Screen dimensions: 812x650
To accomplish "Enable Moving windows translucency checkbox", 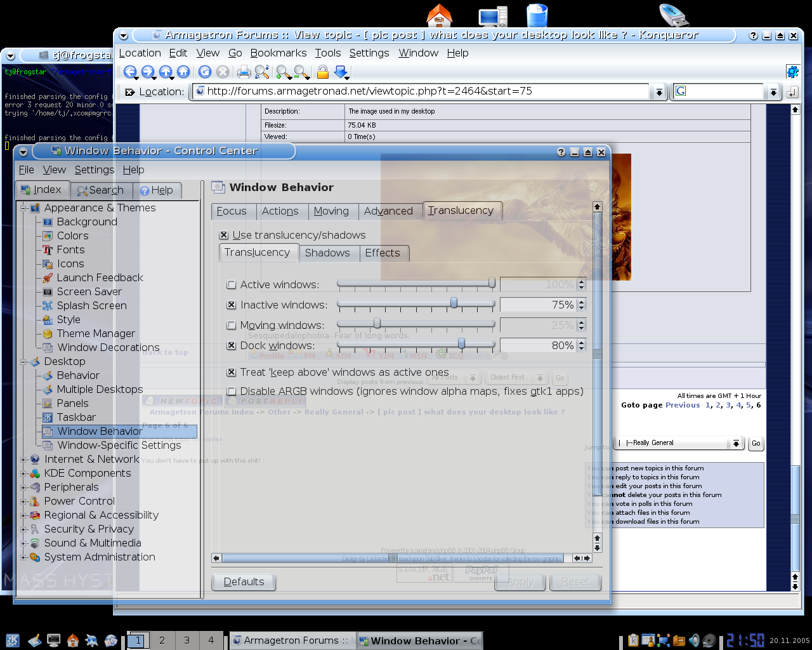I will (232, 326).
